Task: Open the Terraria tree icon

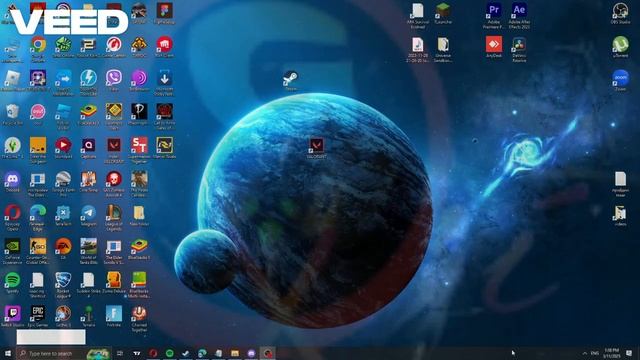Action: coord(89,314)
